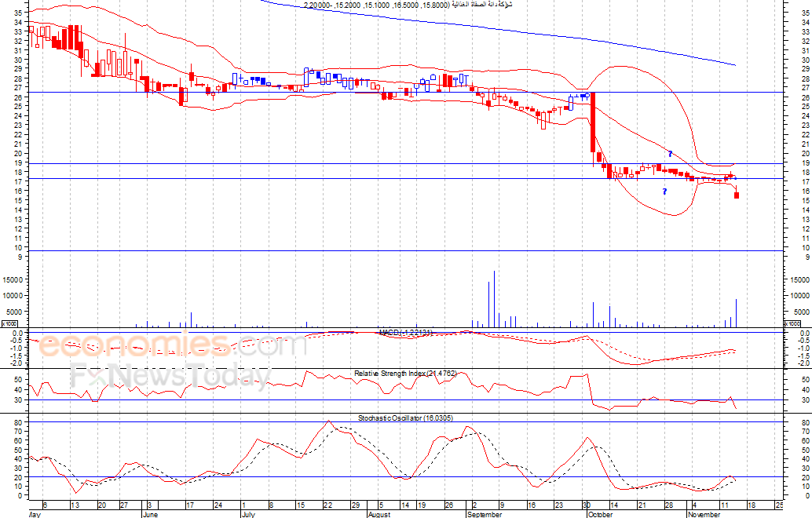Select the October label on time axis
Viewport: 812px width, 518px height.
tap(600, 515)
